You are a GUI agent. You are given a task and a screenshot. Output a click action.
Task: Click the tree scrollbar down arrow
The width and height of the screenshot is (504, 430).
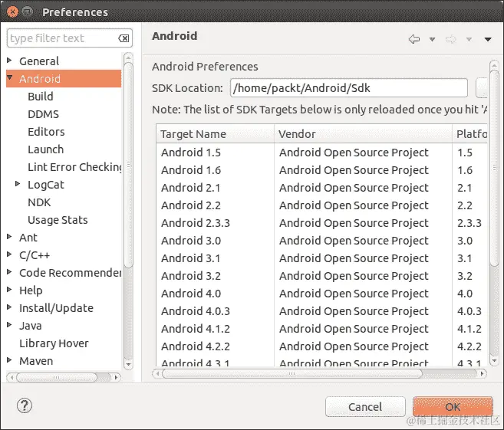coord(128,365)
